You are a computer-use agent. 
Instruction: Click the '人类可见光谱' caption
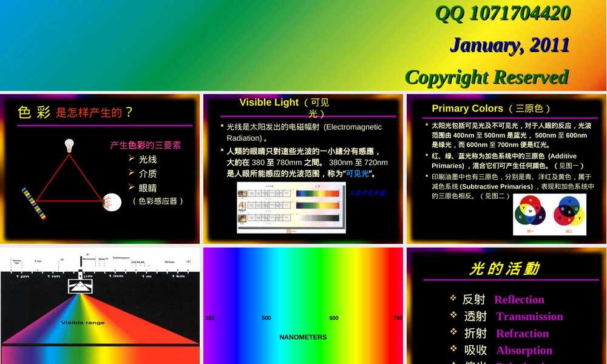coord(367,193)
